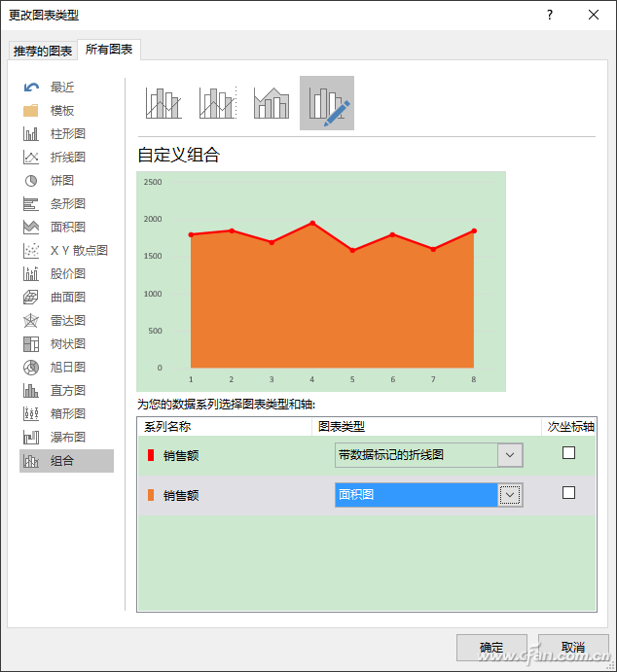The height and width of the screenshot is (672, 617).
Task: Click the orange series color marker
Action: pos(151,495)
